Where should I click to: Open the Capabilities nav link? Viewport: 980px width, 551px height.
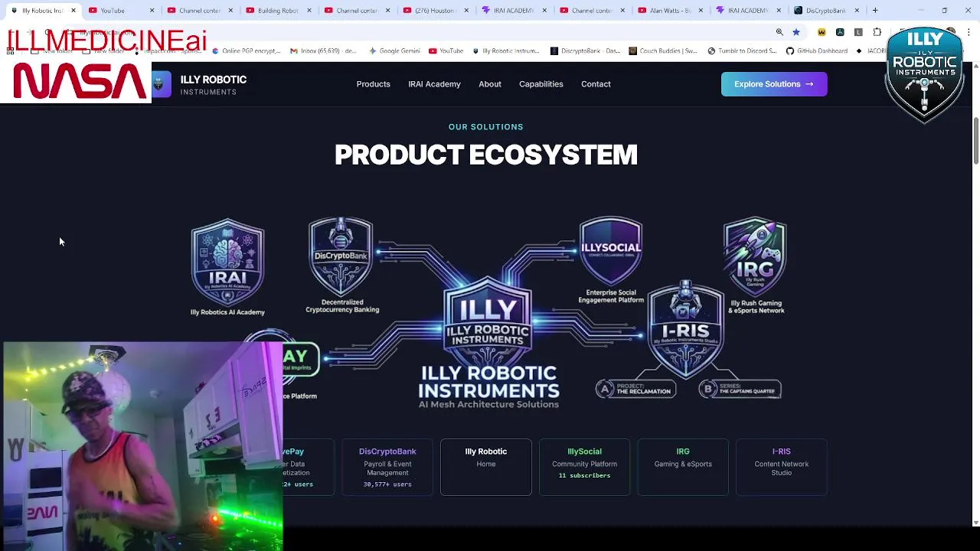(541, 84)
